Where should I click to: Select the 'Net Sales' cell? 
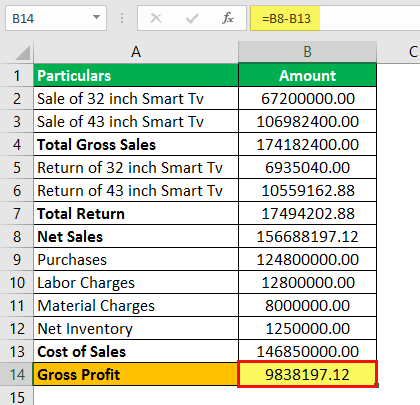[136, 236]
